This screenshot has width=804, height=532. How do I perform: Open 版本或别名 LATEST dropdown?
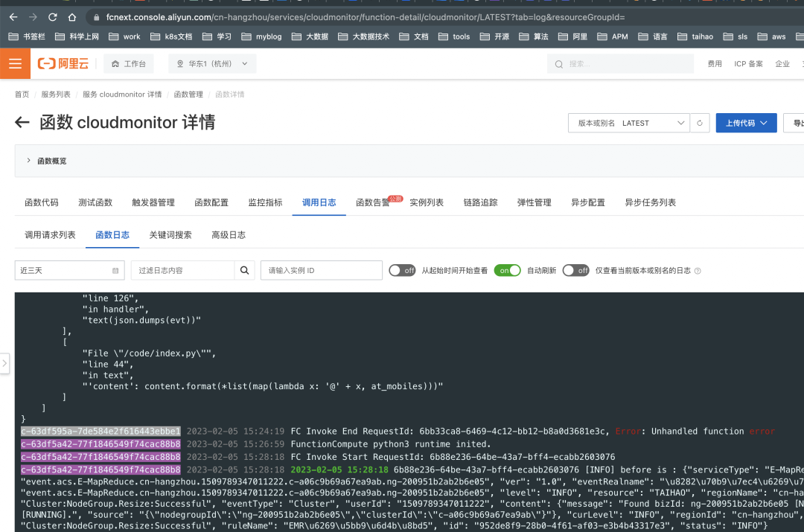628,123
